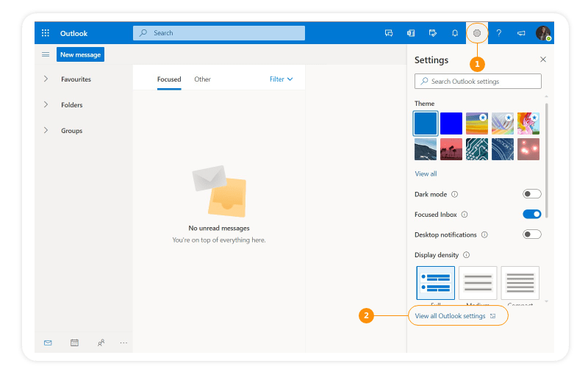This screenshot has width=588, height=380.
Task: Open the Filter dropdown
Action: click(281, 79)
